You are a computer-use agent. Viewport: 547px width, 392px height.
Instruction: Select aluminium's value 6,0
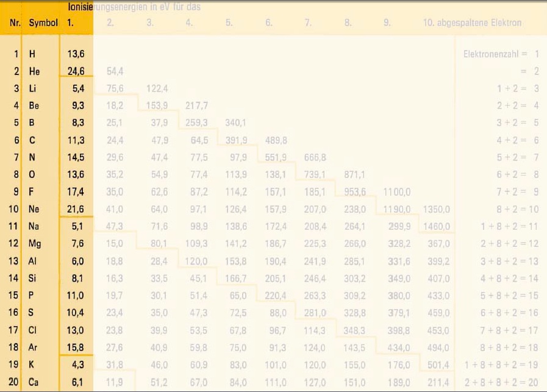point(77,261)
